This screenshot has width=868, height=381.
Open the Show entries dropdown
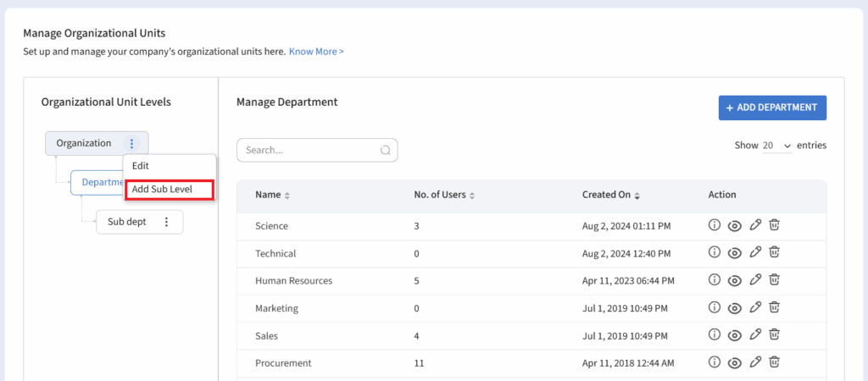pos(776,146)
